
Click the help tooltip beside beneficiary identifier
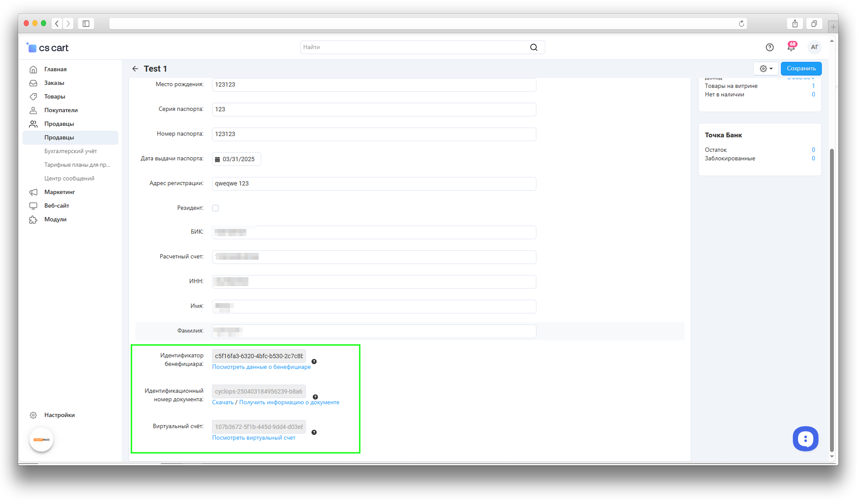tap(314, 362)
